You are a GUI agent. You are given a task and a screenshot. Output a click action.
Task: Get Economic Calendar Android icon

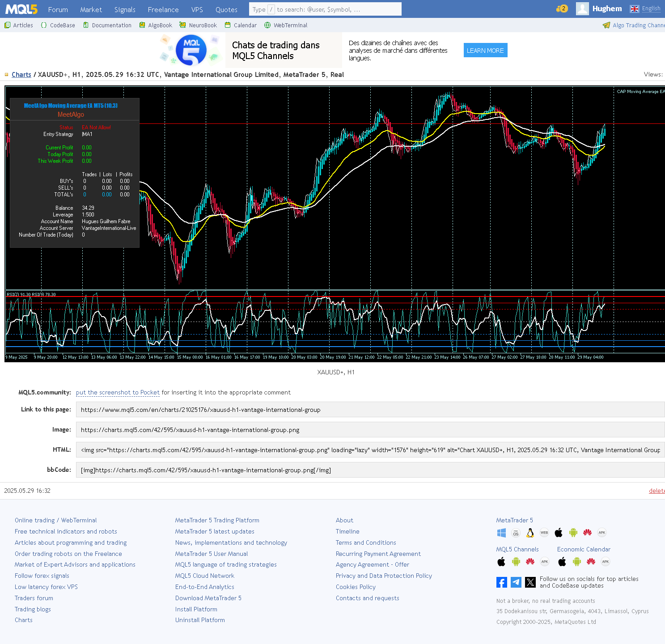[x=577, y=562]
